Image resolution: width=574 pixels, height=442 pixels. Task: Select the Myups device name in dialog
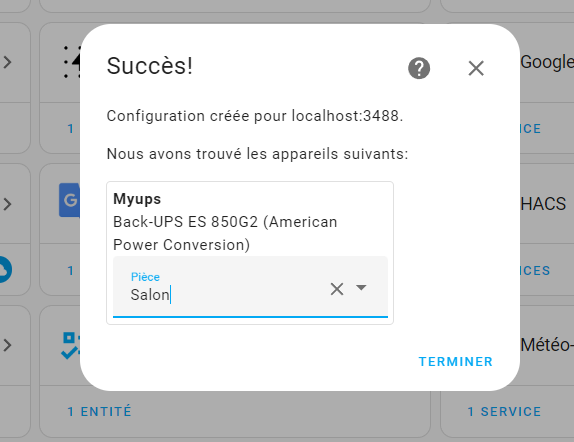point(137,199)
